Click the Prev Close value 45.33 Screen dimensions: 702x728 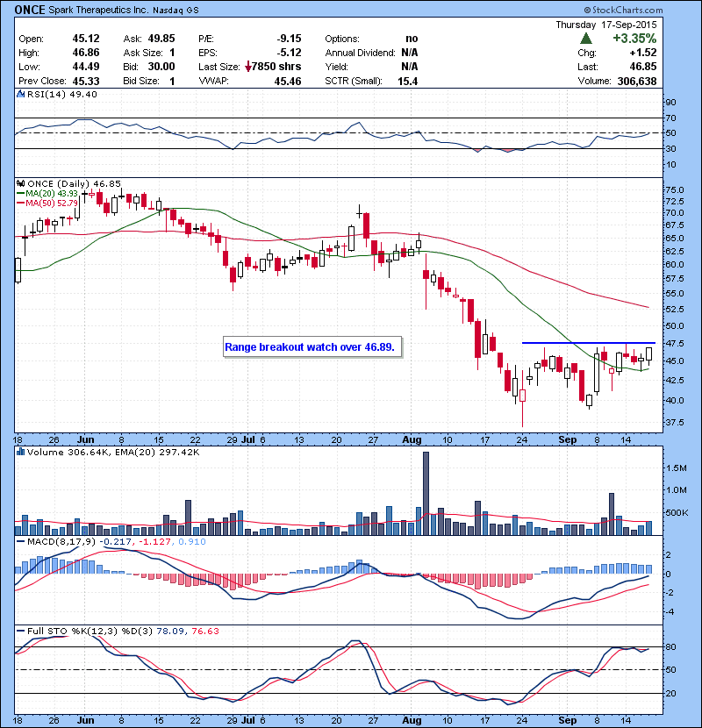point(86,81)
